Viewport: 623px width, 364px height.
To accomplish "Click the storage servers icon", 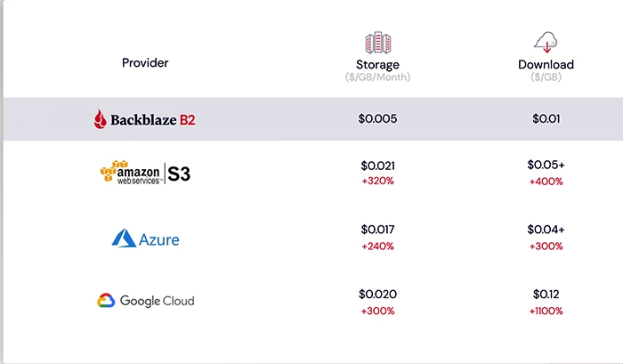I will point(378,42).
